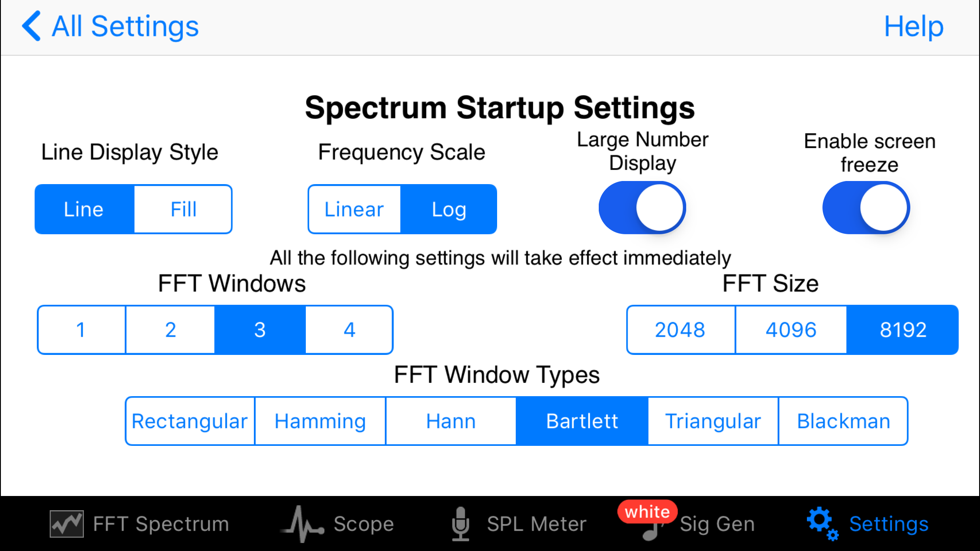Open the Sig Gen tab
The width and height of the screenshot is (980, 551).
(717, 524)
